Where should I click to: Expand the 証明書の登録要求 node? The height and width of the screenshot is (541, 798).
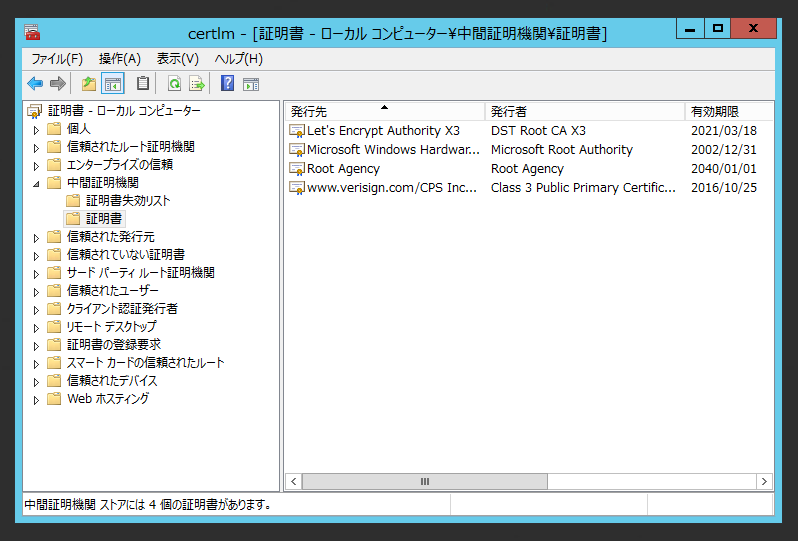(36, 346)
